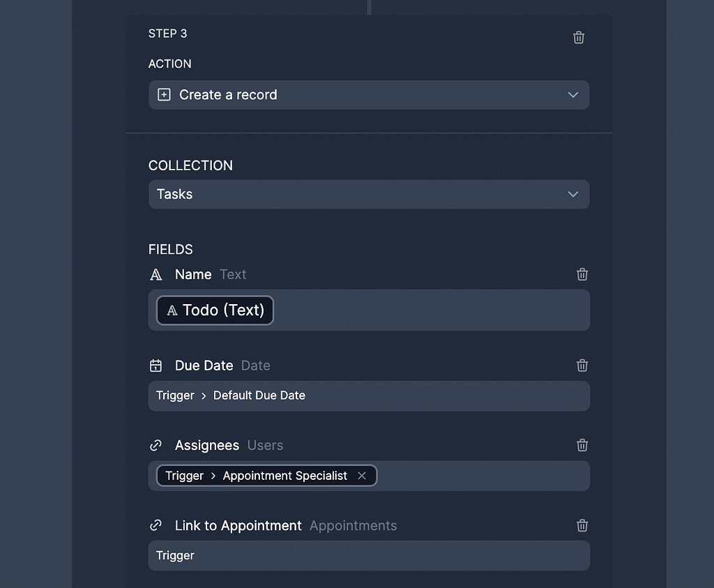Click the chevron on the Tasks collection selector
Screen dimensions: 714x588
click(x=572, y=194)
